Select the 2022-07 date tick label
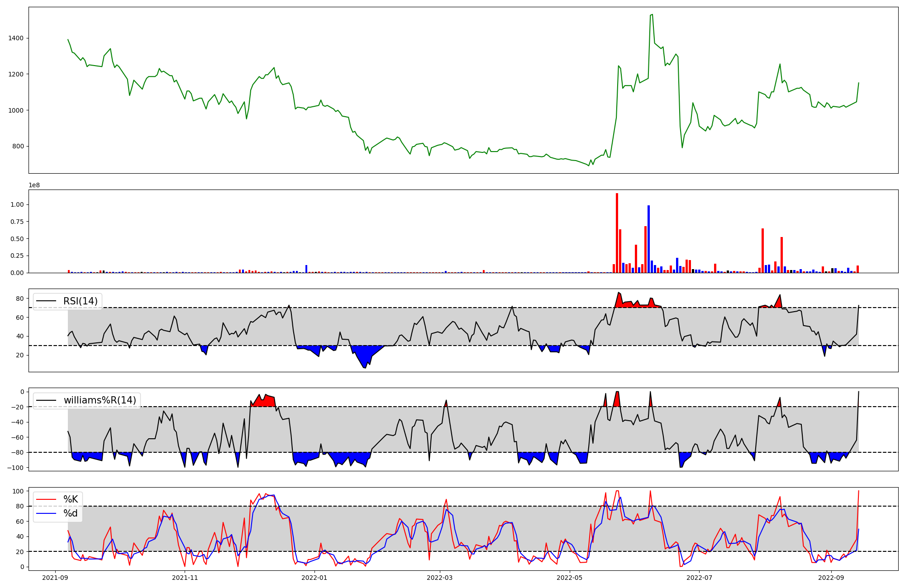The height and width of the screenshot is (588, 905). tap(699, 578)
